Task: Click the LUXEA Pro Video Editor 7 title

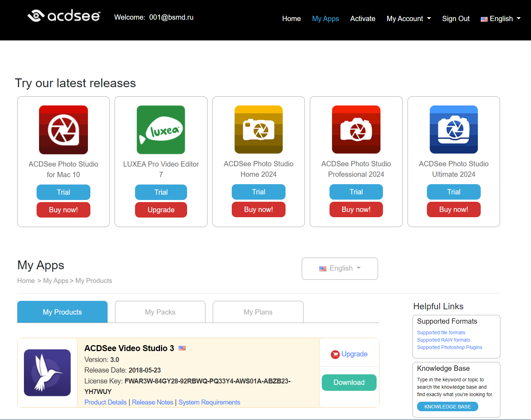Action: (161, 169)
